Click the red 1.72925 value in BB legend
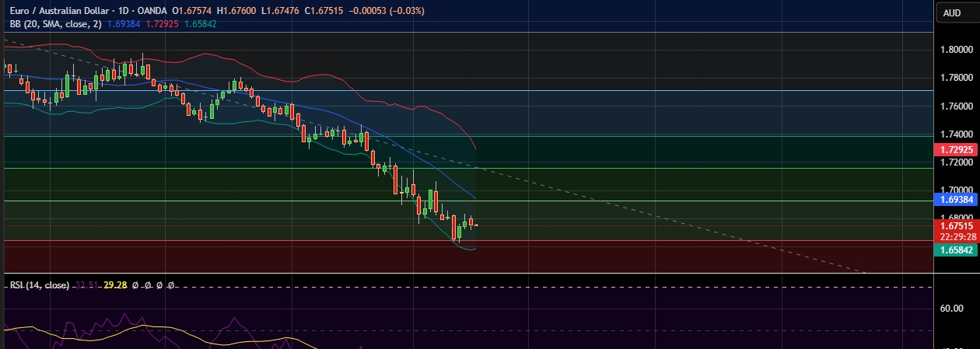The width and height of the screenshot is (980, 349). (162, 24)
